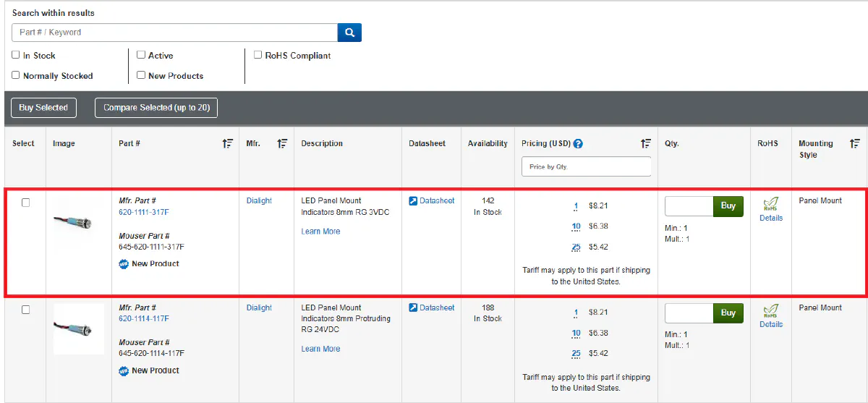Screen dimensions: 868x403
Task: Sort by Pricing column icon
Action: click(x=646, y=143)
